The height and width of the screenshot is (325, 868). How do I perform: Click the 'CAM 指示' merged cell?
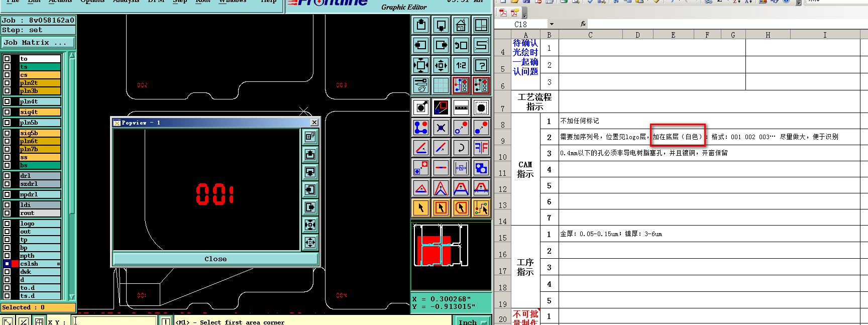tap(525, 169)
